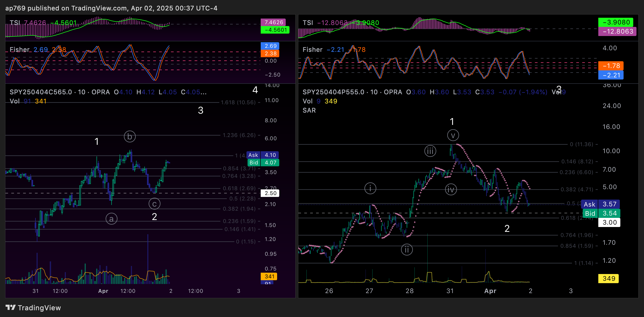Click Fibonacci label 1.236 (6.26)

tap(239, 135)
